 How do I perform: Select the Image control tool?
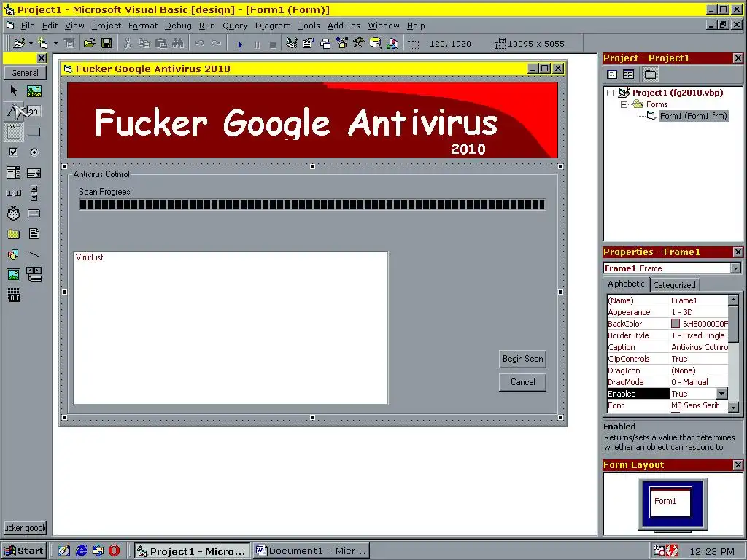coord(13,275)
